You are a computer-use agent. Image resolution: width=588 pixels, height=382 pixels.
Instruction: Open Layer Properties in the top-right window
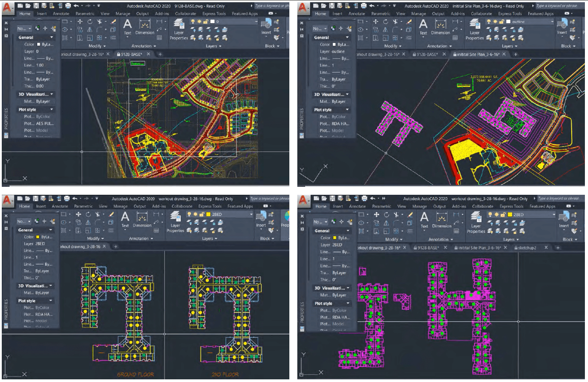point(475,29)
